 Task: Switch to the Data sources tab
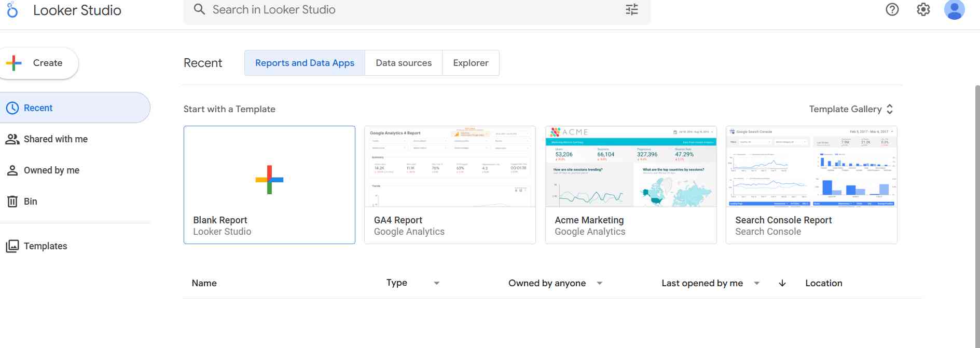click(x=404, y=63)
